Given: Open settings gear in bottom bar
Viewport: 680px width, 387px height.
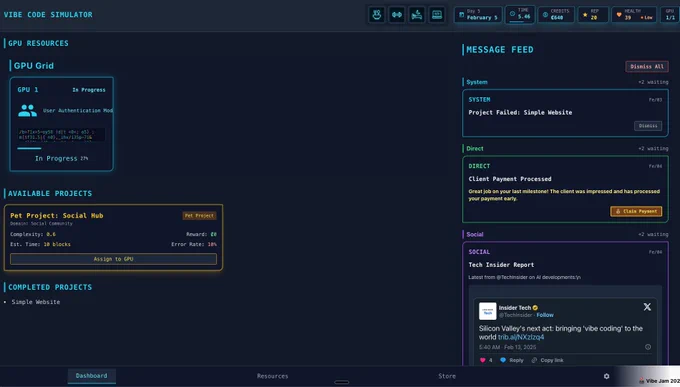Looking at the screenshot, I should click(606, 376).
